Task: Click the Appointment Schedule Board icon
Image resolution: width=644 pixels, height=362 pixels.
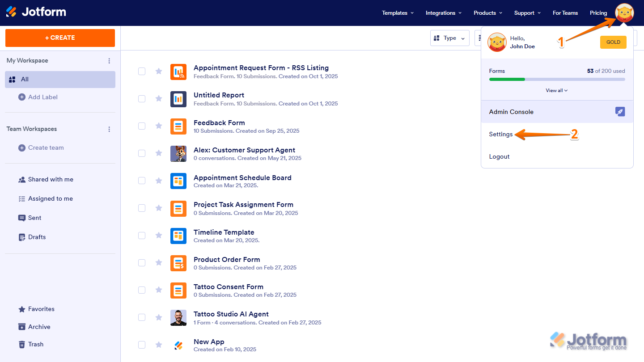Action: click(x=178, y=181)
